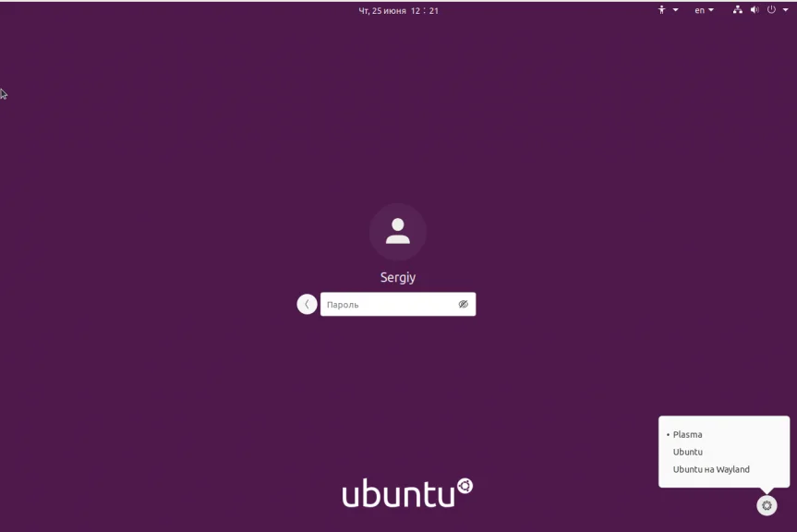This screenshot has height=532, width=797.
Task: Click the Sergiy user avatar
Action: [x=397, y=232]
